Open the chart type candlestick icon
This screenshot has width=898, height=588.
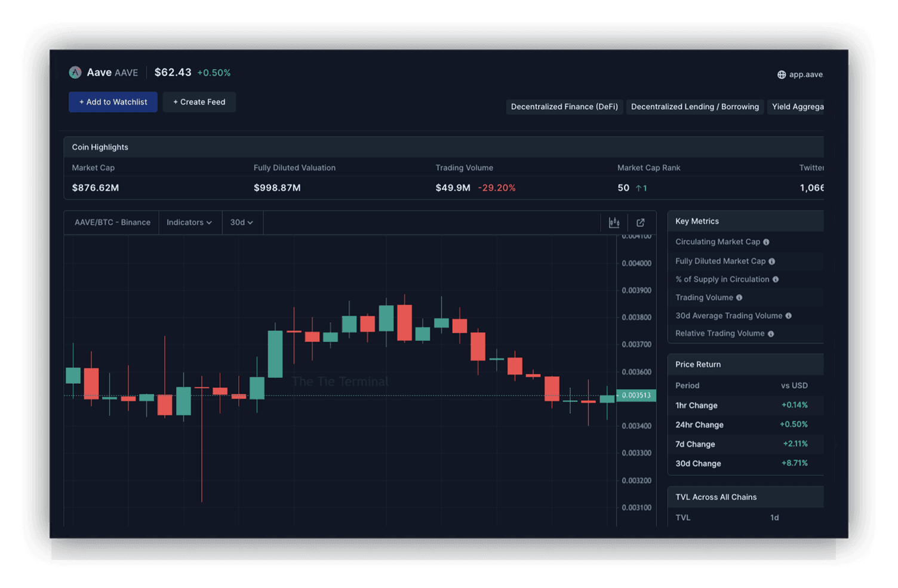pyautogui.click(x=614, y=223)
